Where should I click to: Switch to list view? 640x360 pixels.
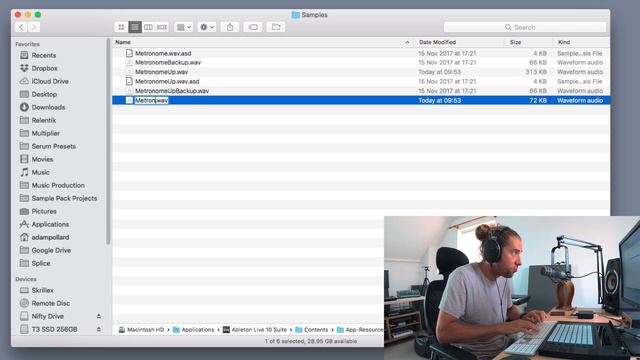[x=135, y=27]
